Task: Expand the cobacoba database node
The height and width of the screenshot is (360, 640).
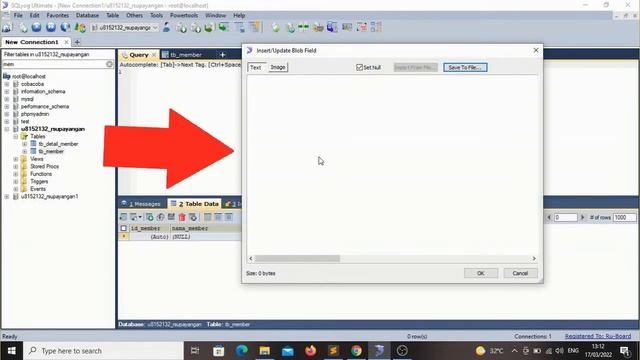Action: point(7,84)
